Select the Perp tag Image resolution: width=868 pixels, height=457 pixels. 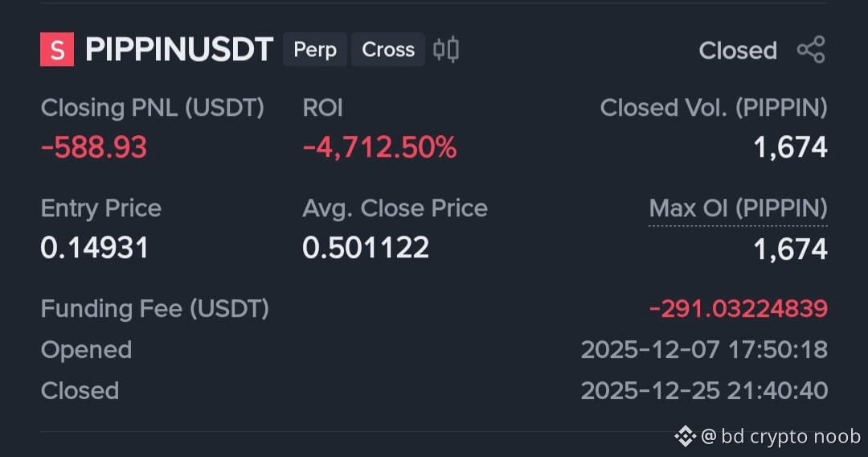click(315, 49)
